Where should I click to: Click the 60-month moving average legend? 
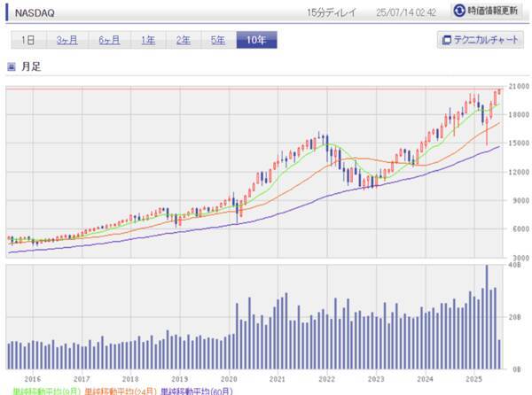[197, 390]
